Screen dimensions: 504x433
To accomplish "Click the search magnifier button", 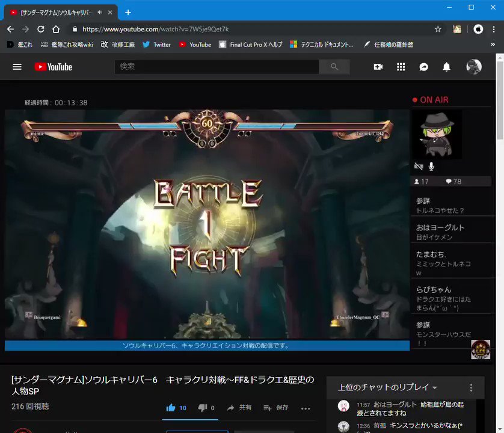I will 334,67.
